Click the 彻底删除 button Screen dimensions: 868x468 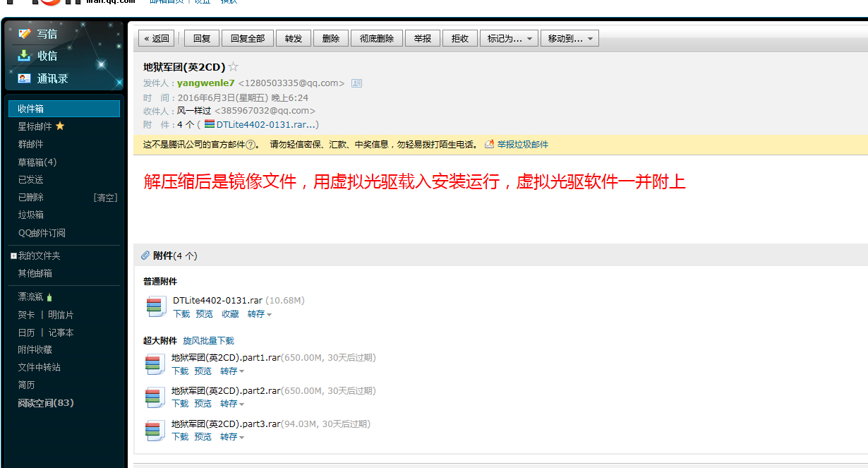[x=377, y=39]
